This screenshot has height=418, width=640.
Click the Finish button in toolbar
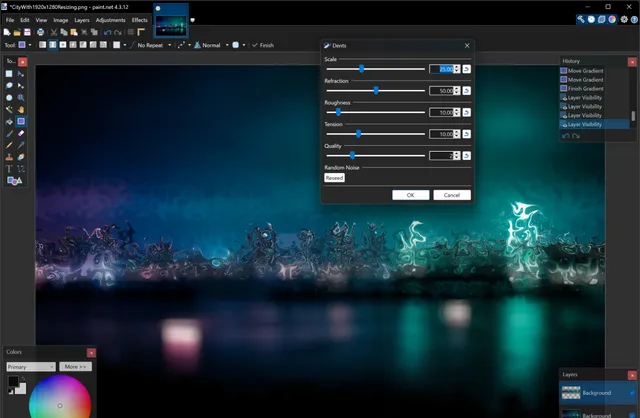[x=263, y=45]
